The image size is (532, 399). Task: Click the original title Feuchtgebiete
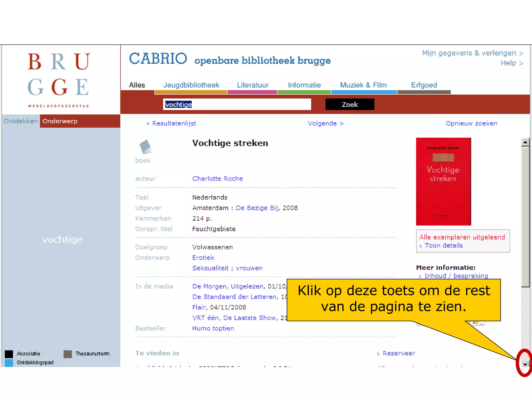point(214,229)
